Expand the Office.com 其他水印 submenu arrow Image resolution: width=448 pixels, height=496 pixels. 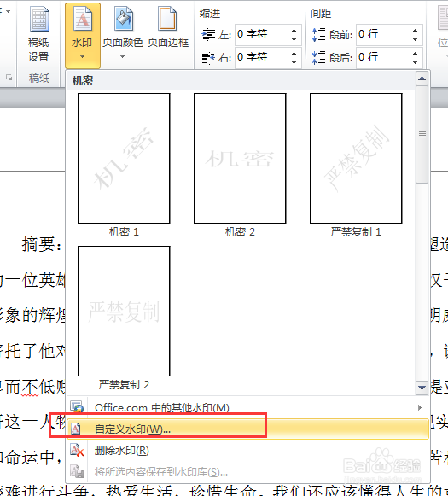pyautogui.click(x=420, y=407)
